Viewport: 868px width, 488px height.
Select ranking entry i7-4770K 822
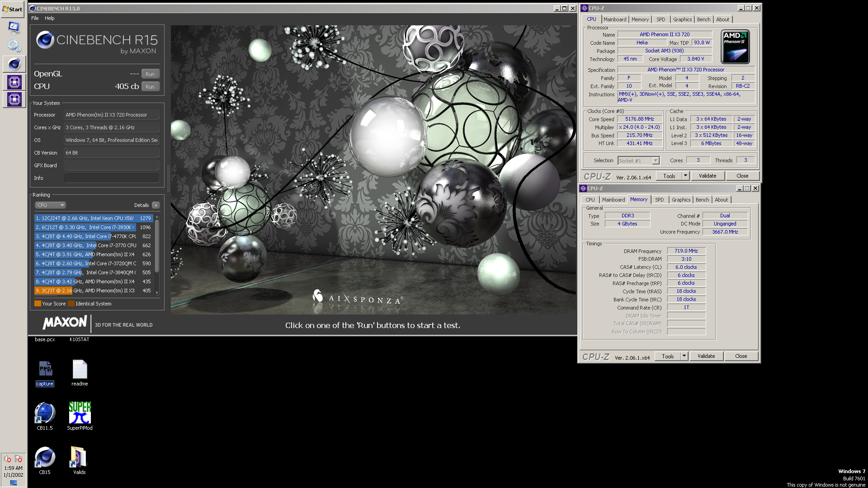94,236
